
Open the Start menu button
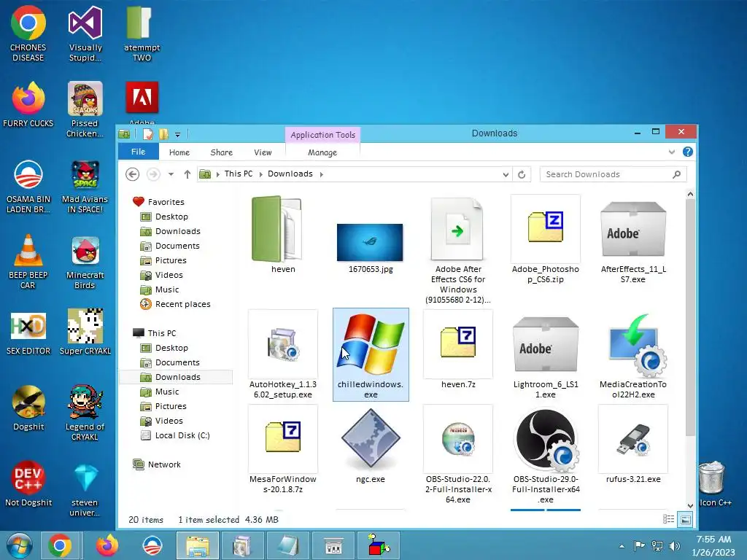(19, 545)
